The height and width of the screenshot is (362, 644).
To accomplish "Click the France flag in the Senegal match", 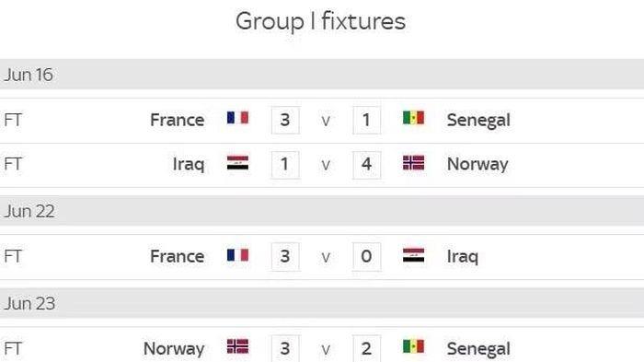I will click(237, 118).
